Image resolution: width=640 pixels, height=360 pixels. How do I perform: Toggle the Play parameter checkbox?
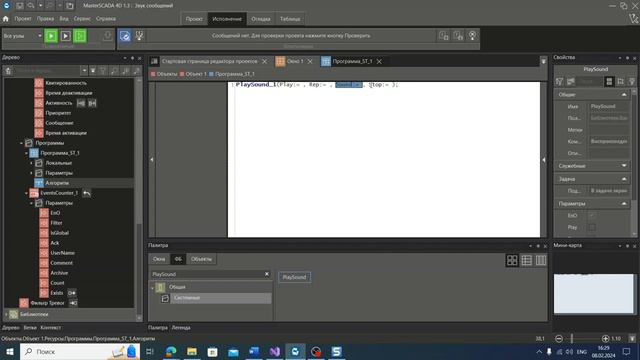tap(592, 227)
